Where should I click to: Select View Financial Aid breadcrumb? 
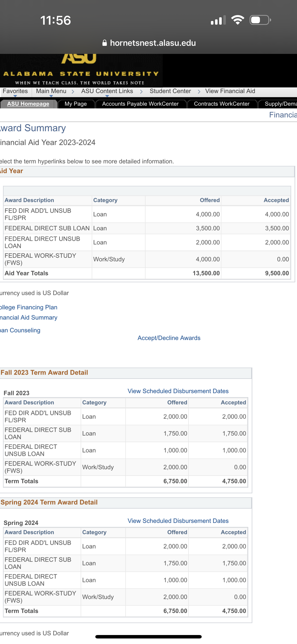click(230, 91)
